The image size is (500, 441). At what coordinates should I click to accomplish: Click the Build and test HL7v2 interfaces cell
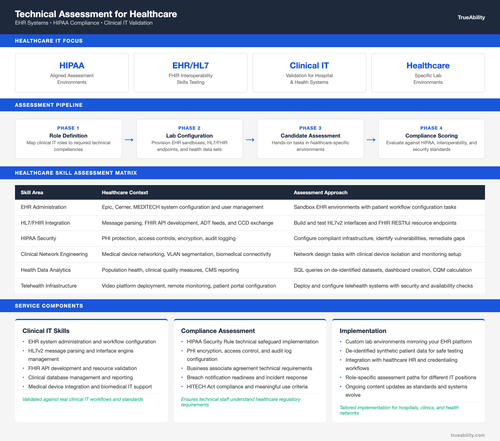[375, 223]
